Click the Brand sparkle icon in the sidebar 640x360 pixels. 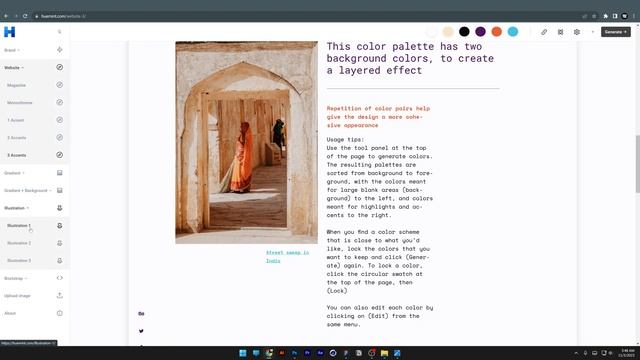(x=60, y=50)
